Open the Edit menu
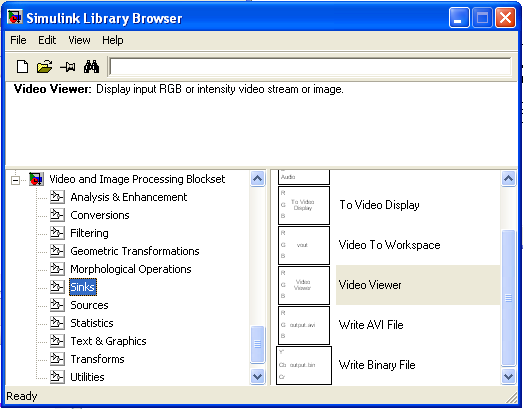 tap(47, 40)
